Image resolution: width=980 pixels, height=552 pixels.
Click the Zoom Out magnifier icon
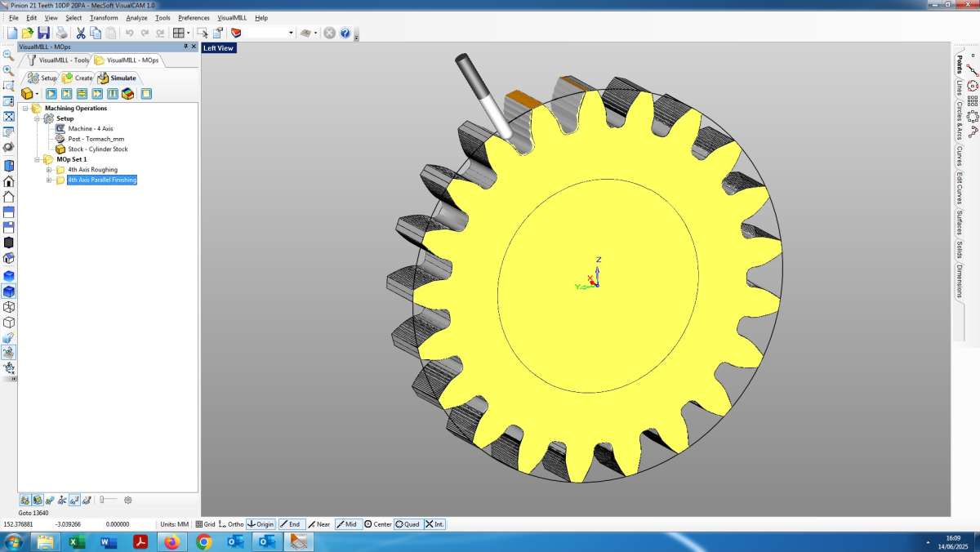coord(8,55)
